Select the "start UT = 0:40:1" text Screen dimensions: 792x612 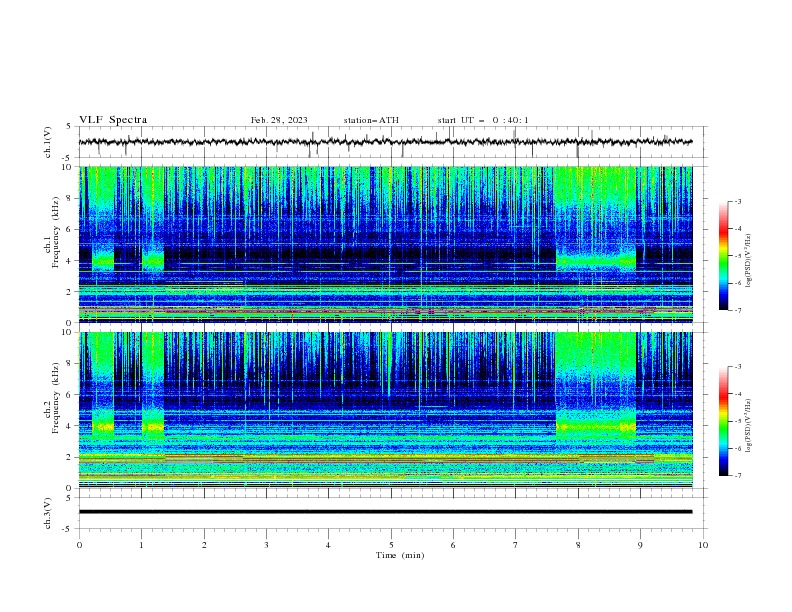click(483, 120)
